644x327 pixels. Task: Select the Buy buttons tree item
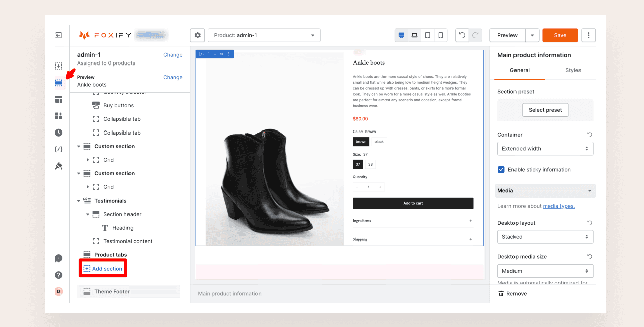118,106
